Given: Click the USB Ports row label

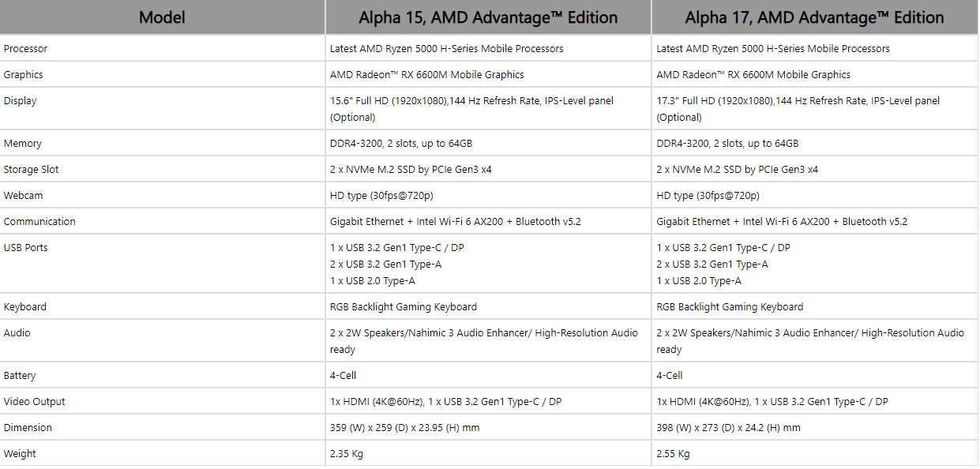Looking at the screenshot, I should point(26,248).
